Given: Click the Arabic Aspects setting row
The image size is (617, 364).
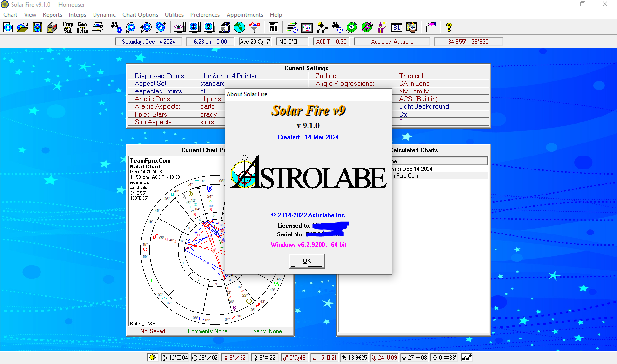Looking at the screenshot, I should [x=176, y=106].
